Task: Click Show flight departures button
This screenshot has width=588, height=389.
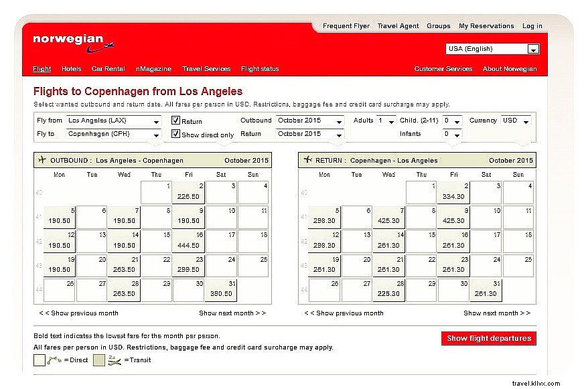Action: [x=489, y=338]
